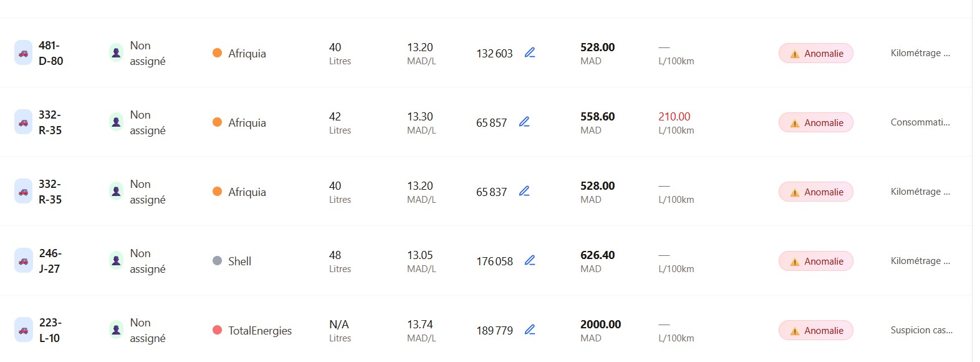Click Anomalie badge in Shell row

(x=815, y=262)
